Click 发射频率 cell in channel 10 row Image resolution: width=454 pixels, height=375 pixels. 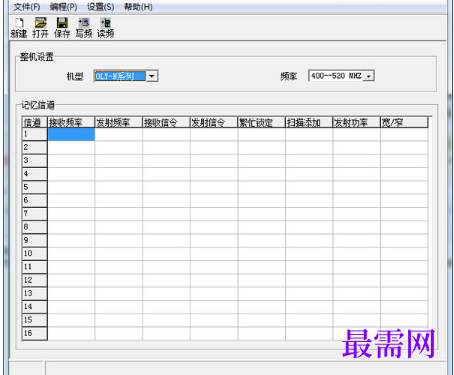tap(119, 254)
